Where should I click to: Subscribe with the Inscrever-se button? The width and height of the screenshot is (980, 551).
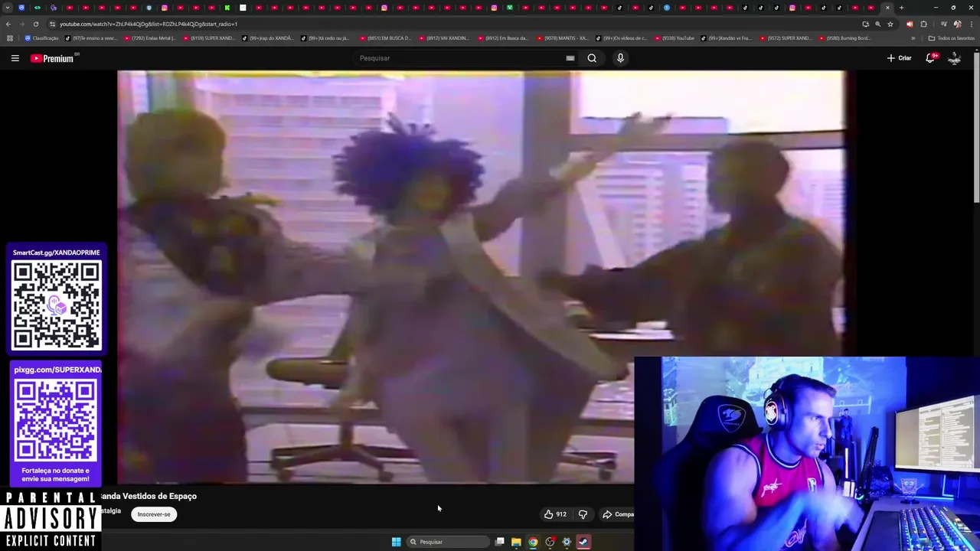click(154, 514)
